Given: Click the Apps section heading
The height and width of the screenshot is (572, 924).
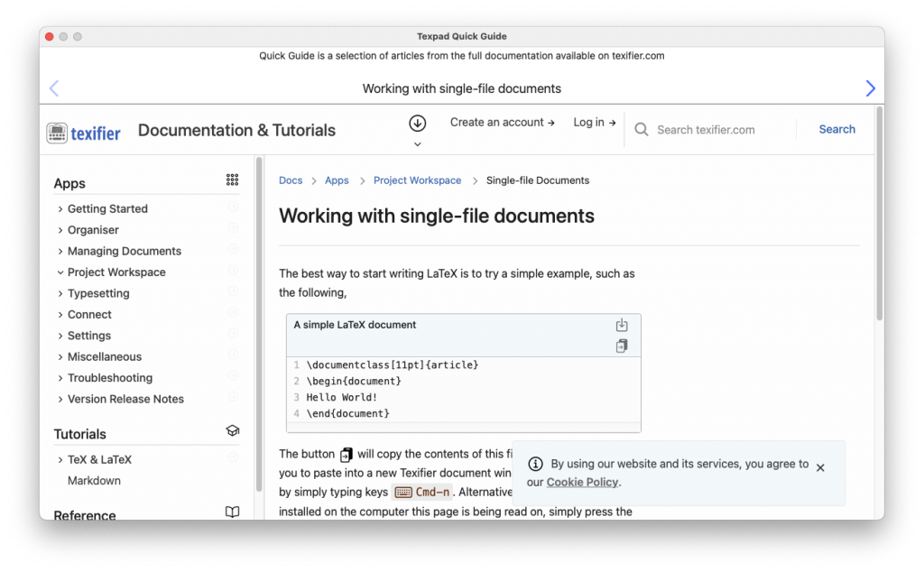Looking at the screenshot, I should click(x=69, y=183).
